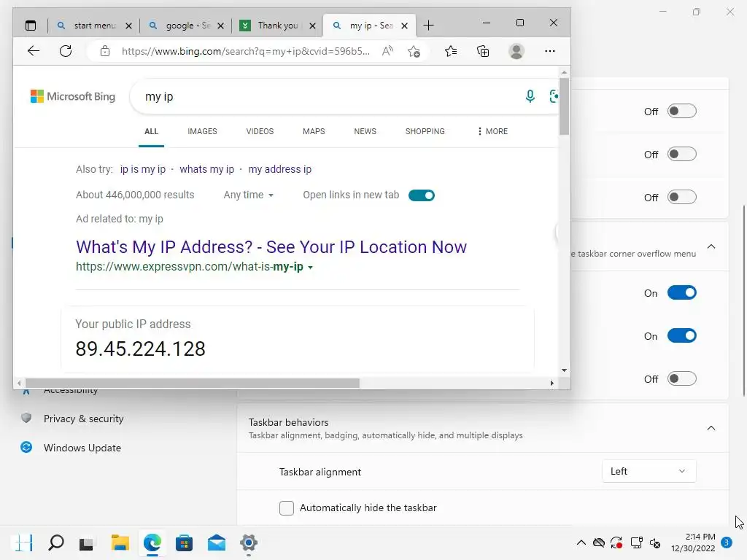
Task: Collapse taskbar corner overflow section
Action: click(711, 246)
